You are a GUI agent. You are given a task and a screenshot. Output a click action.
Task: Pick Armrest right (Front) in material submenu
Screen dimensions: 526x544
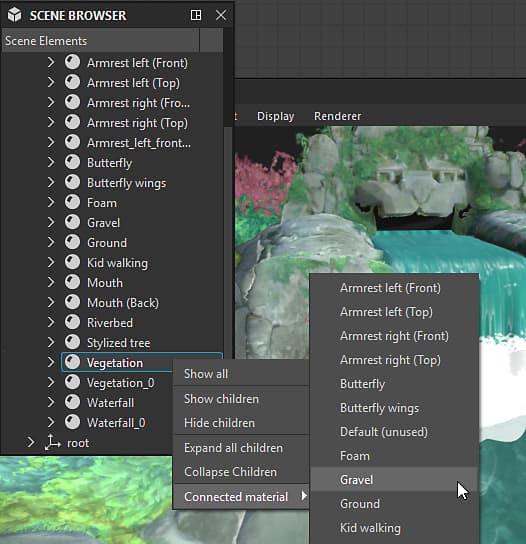(x=394, y=336)
